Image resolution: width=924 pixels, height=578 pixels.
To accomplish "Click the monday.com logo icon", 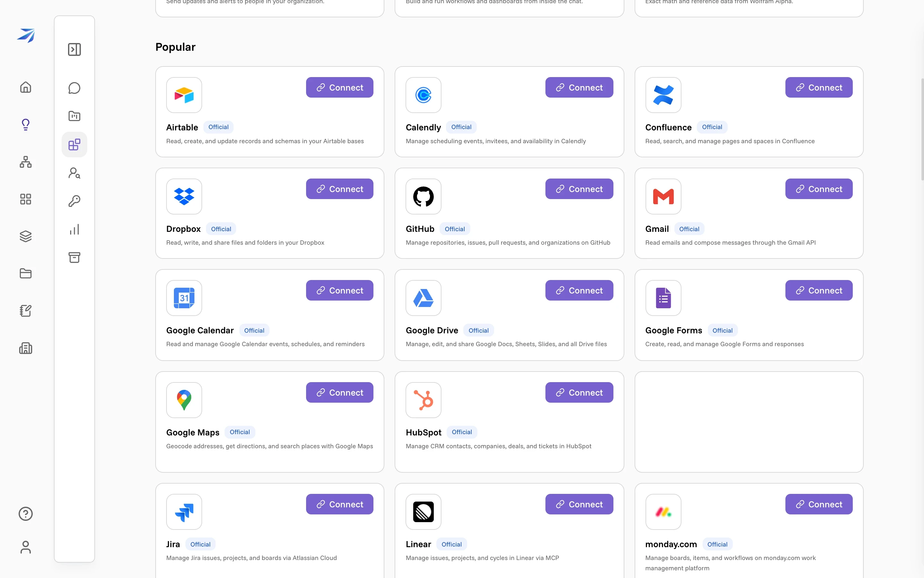I will pyautogui.click(x=663, y=512).
